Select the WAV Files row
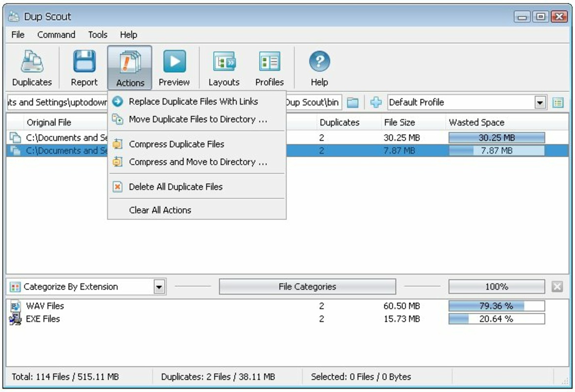This screenshot has height=392, width=575. tap(287, 306)
